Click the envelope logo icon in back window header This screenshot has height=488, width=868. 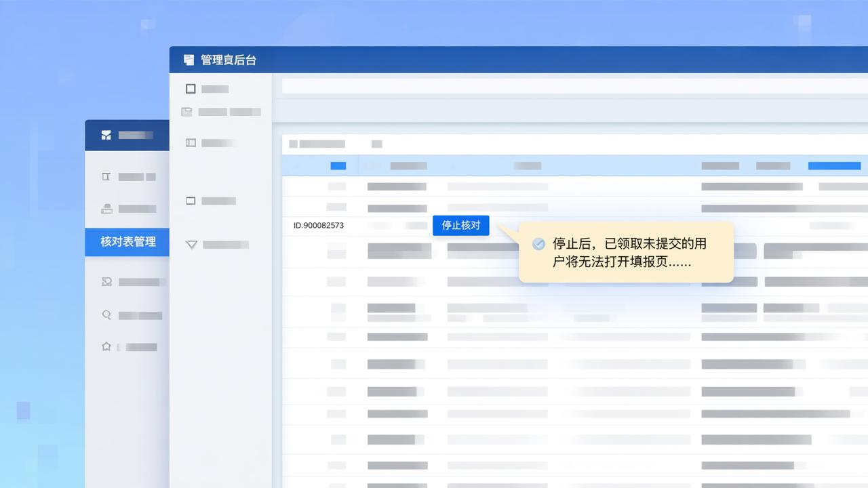pyautogui.click(x=106, y=135)
